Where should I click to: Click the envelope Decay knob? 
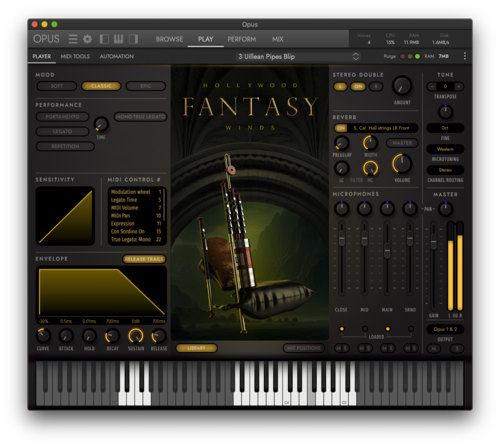tap(112, 336)
